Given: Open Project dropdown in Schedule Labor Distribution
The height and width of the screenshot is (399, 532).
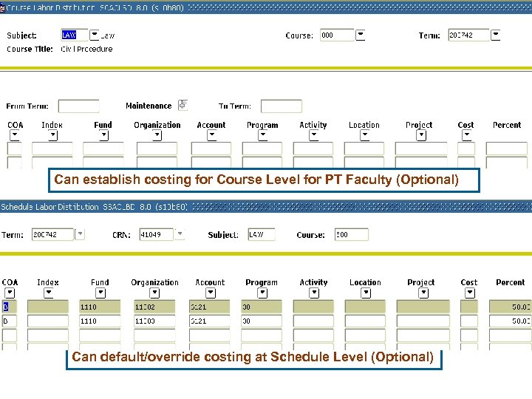Looking at the screenshot, I should pyautogui.click(x=423, y=293).
